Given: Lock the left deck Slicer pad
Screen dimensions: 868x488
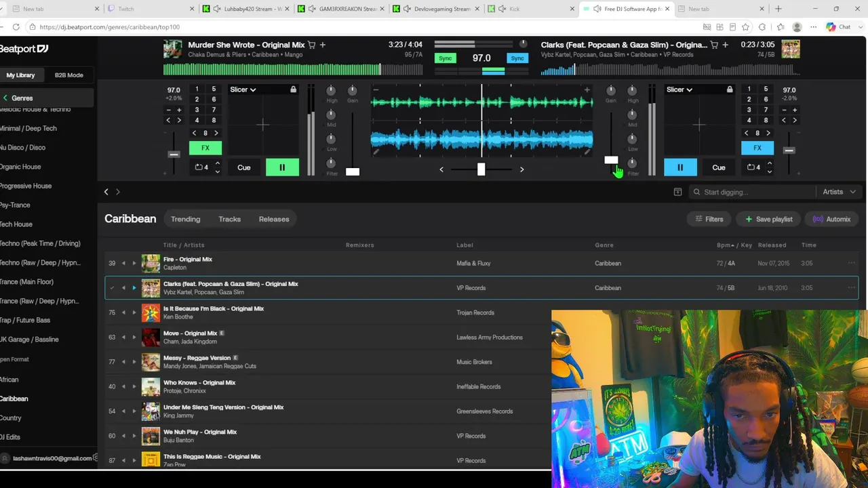Looking at the screenshot, I should coord(293,89).
